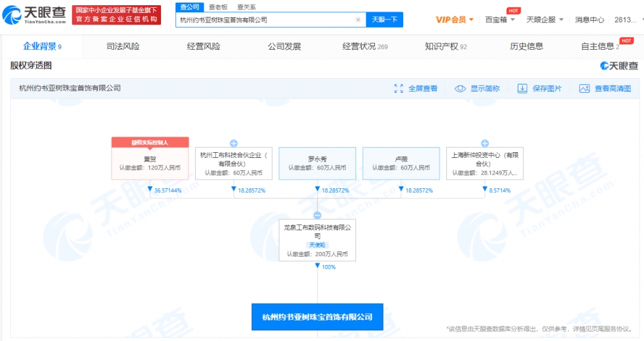Screen dimensions: 644x341
Task: Click the 100% share percentage
Action: (328, 267)
